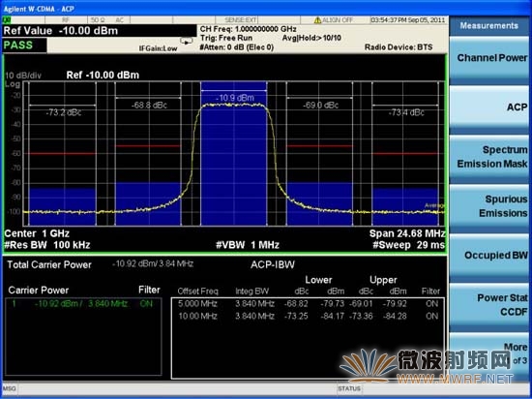Select Occupied BW measurement
532x399 pixels.
click(x=488, y=256)
